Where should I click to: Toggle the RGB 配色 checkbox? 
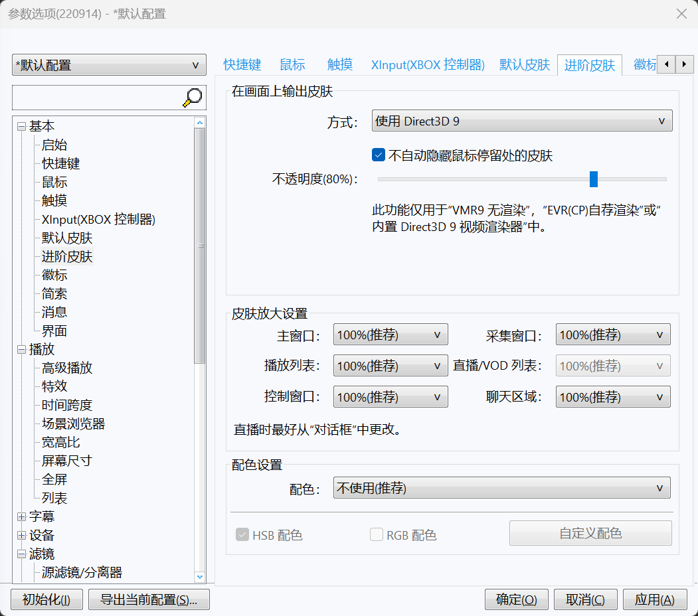pyautogui.click(x=377, y=534)
